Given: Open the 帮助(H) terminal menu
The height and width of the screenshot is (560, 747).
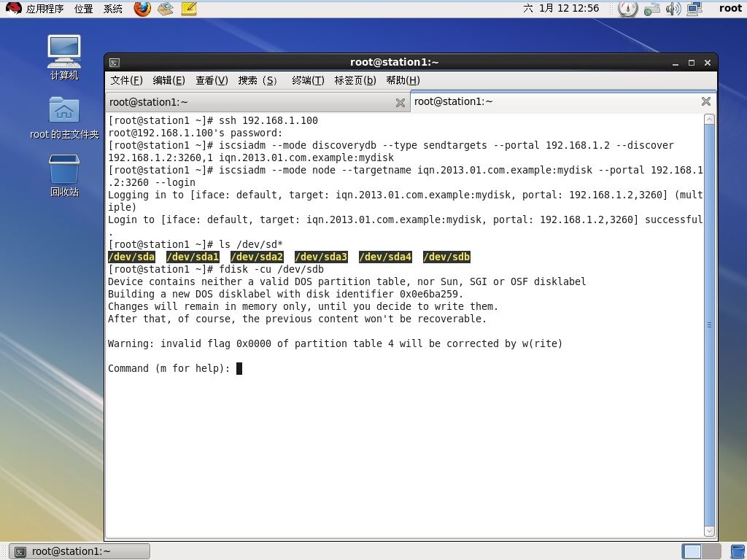Looking at the screenshot, I should pyautogui.click(x=403, y=80).
